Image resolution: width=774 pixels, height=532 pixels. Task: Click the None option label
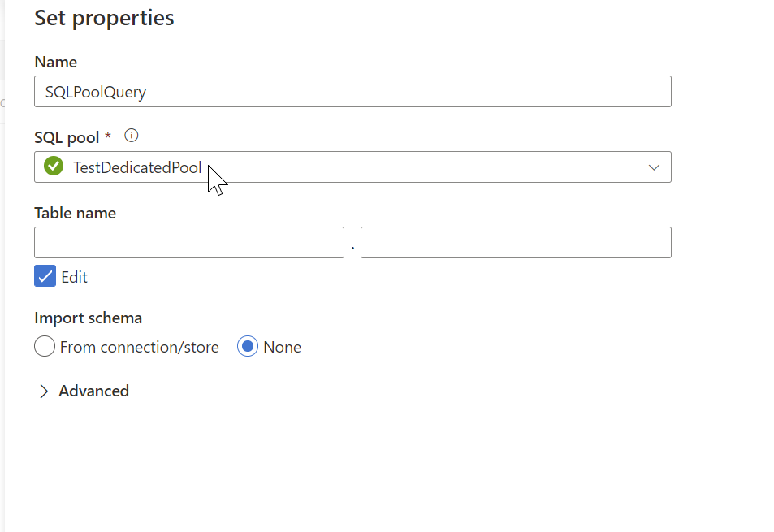282,347
